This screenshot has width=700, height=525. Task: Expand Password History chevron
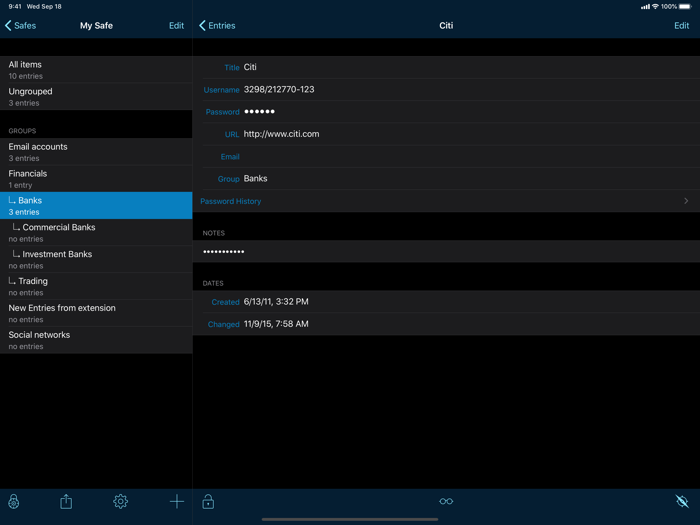686,201
